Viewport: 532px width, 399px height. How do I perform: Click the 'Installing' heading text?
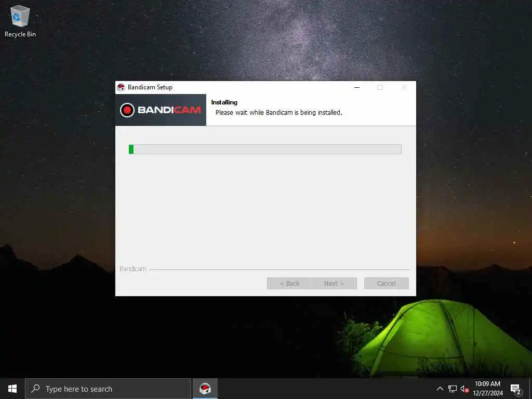coord(224,102)
